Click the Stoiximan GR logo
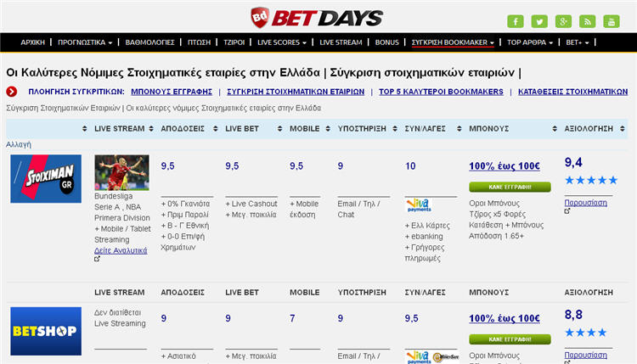This screenshot has width=637, height=364. [x=46, y=178]
